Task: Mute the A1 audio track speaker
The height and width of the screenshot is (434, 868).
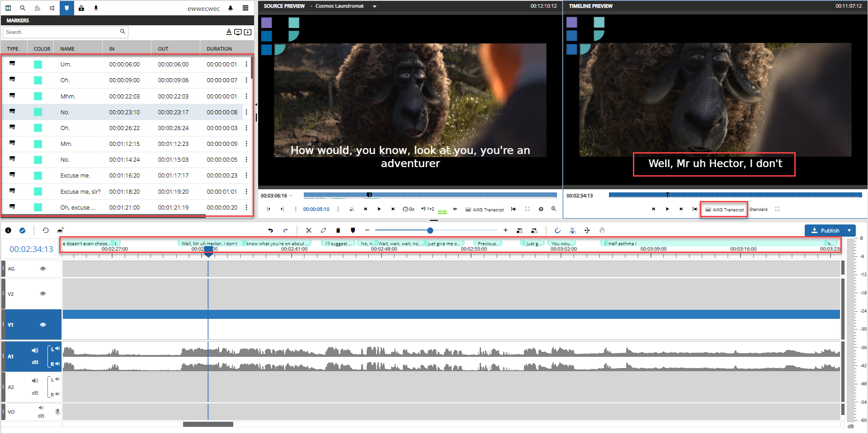Action: (x=35, y=350)
